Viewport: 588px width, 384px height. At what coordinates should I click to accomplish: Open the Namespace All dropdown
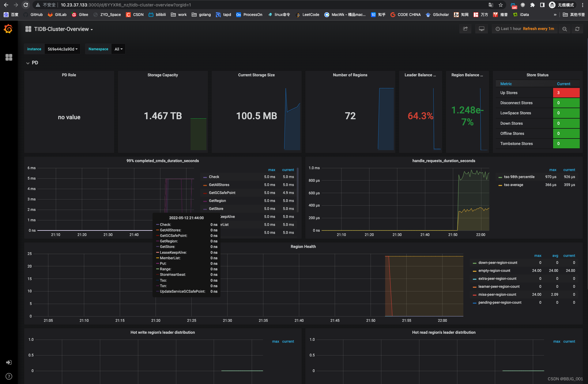point(118,49)
